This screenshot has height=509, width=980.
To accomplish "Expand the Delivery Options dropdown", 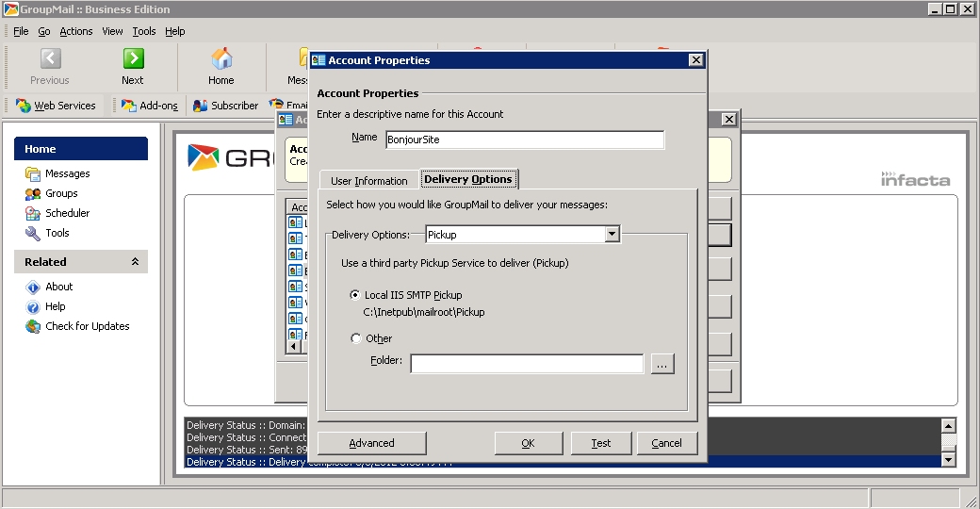I will coord(612,234).
